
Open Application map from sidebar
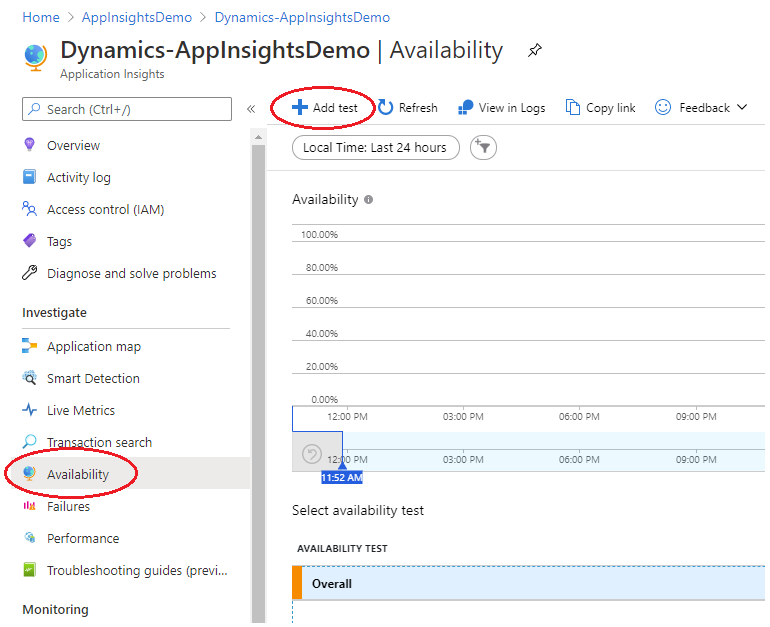tap(93, 346)
